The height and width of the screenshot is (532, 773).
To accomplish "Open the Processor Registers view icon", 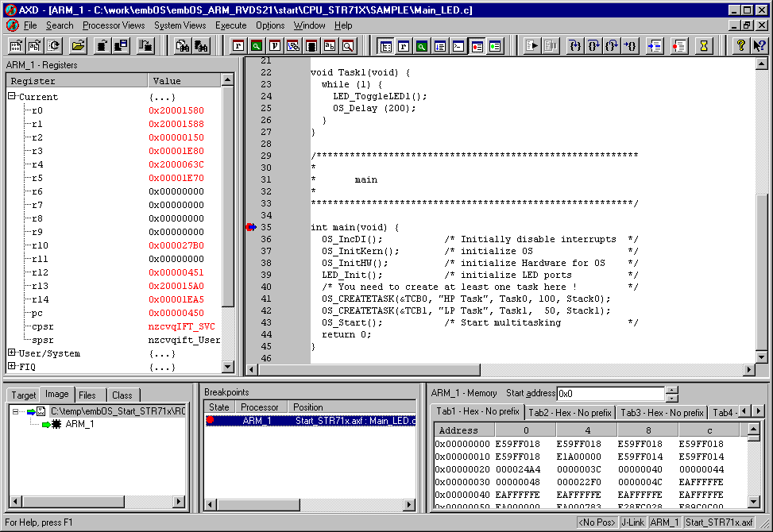I will (x=238, y=46).
